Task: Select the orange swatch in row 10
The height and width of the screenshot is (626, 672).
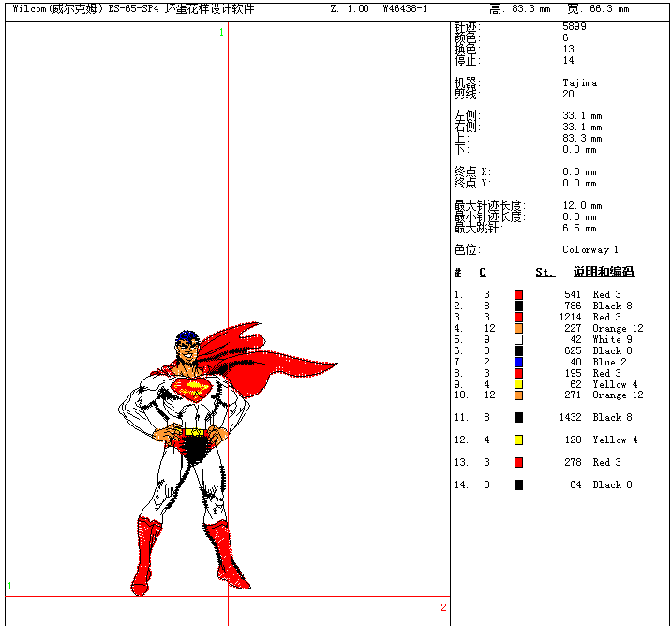Action: 518,395
